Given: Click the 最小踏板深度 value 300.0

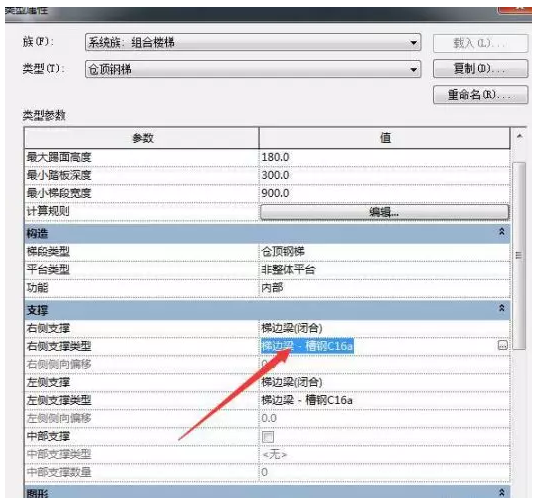Looking at the screenshot, I should point(275,175).
